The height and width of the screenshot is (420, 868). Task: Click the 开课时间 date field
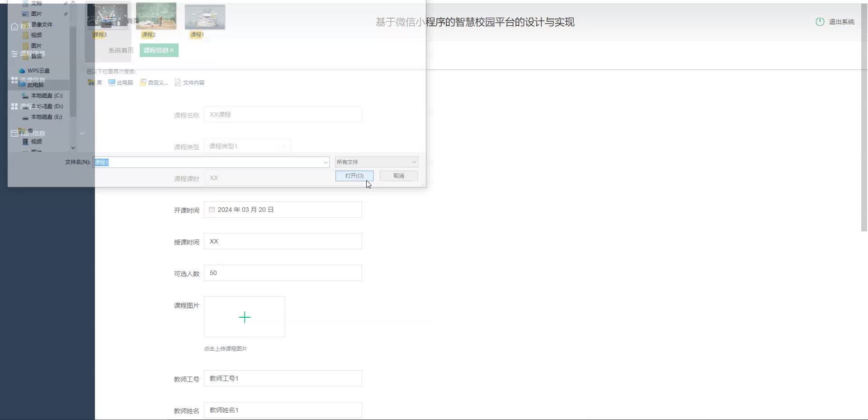[x=283, y=210]
